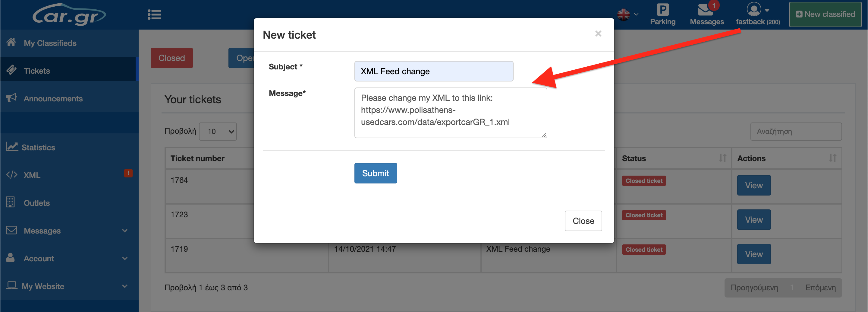This screenshot has height=312, width=868.
Task: Click the Close button in dialog
Action: click(583, 221)
